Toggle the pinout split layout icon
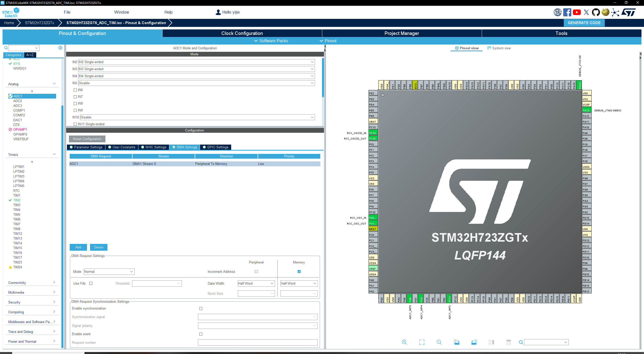 pyautogui.click(x=509, y=342)
